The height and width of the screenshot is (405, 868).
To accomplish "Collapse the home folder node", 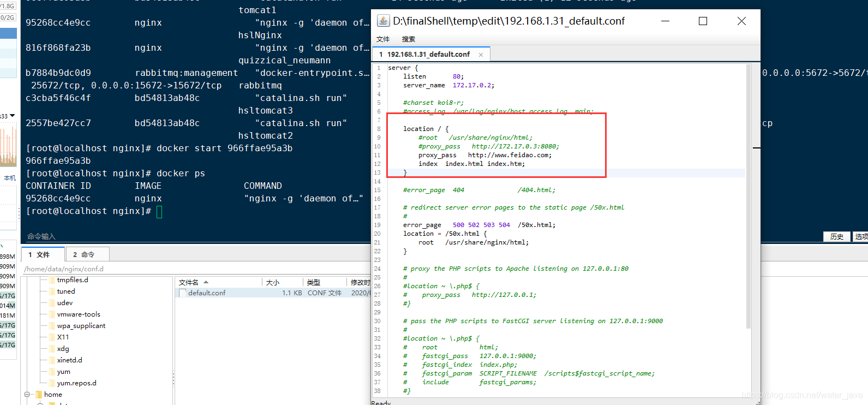I will (x=27, y=394).
